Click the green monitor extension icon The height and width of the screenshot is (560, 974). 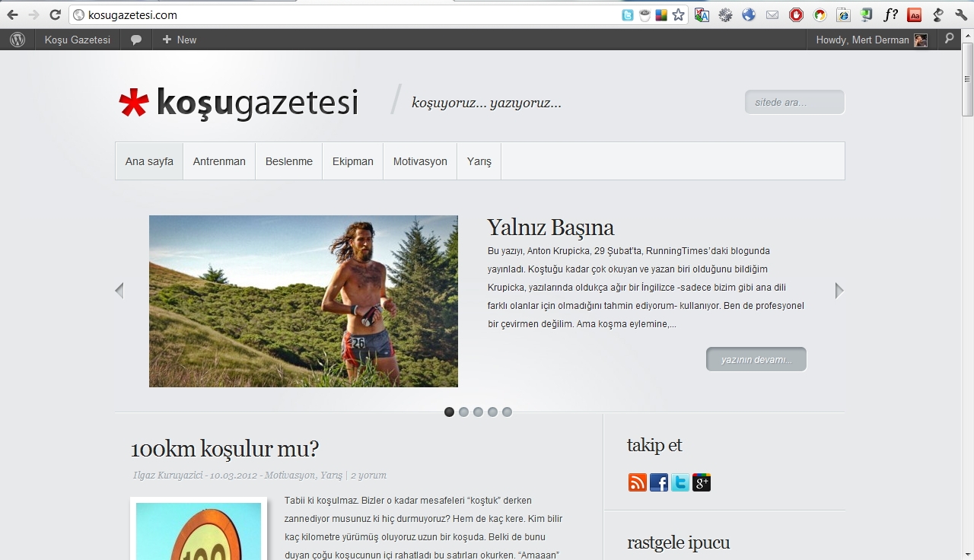[x=867, y=14]
